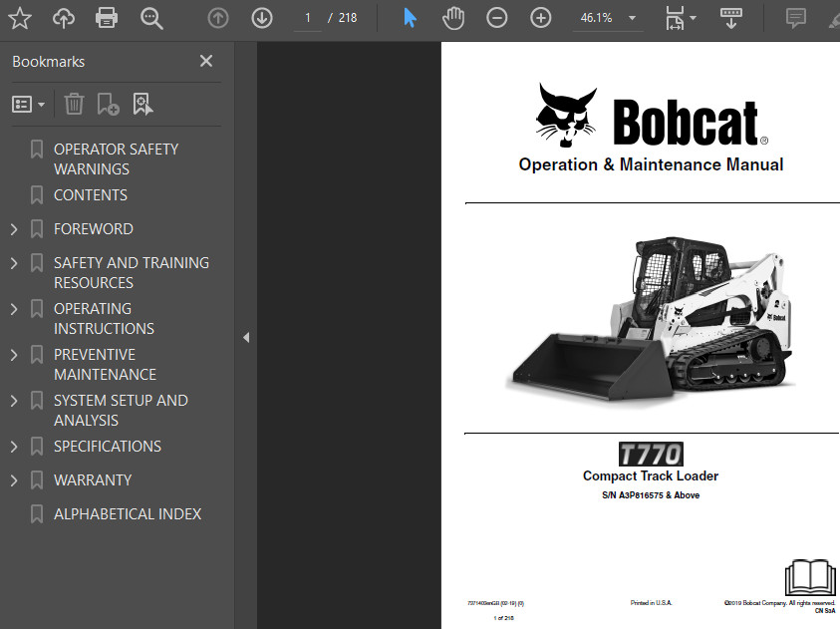The height and width of the screenshot is (629, 840).
Task: Click the Bookmarks panel title
Action: click(48, 62)
